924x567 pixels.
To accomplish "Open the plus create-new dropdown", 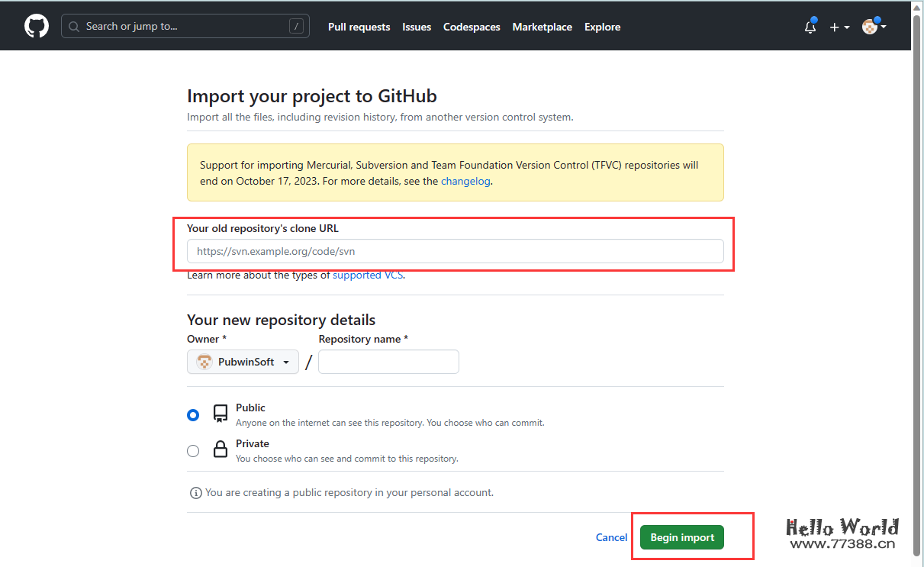I will [839, 27].
